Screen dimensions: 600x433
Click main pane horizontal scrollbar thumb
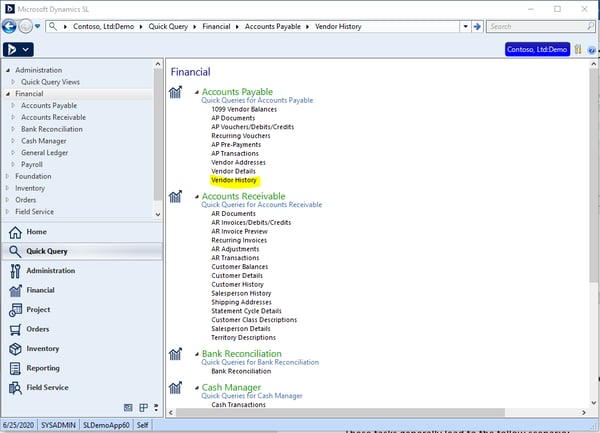[340, 413]
